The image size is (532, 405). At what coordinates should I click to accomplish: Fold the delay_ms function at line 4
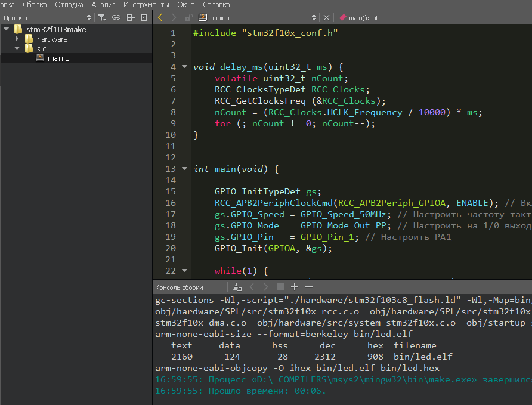point(184,67)
